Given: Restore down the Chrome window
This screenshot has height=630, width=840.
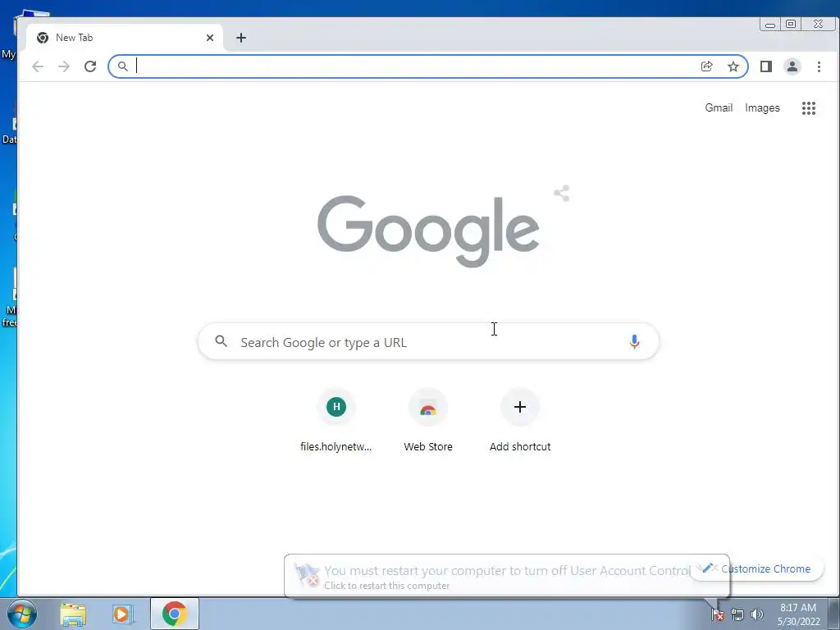Looking at the screenshot, I should (791, 24).
